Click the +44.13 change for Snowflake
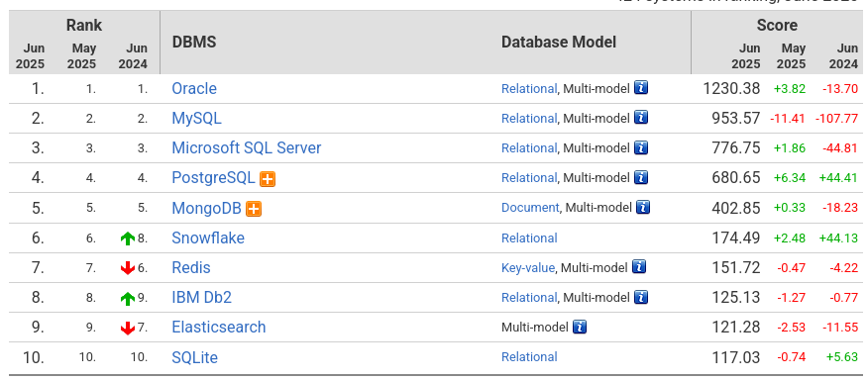Screen dimensions: 868x380 838,237
